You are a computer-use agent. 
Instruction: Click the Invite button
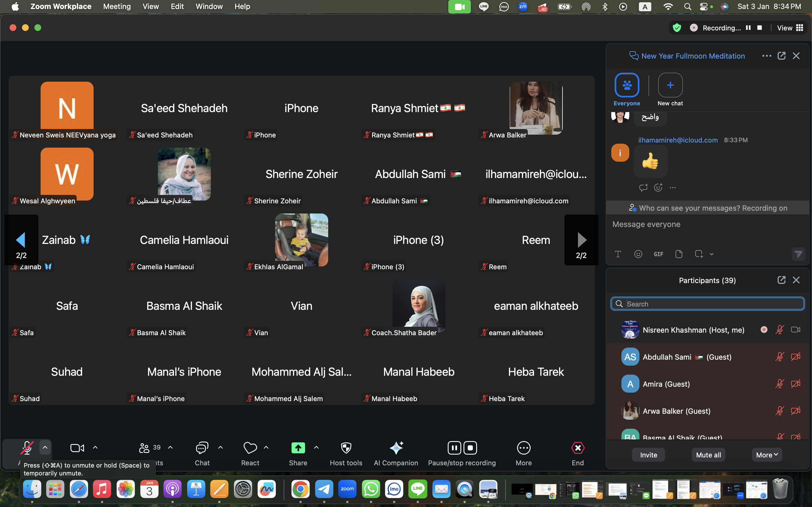(x=648, y=455)
